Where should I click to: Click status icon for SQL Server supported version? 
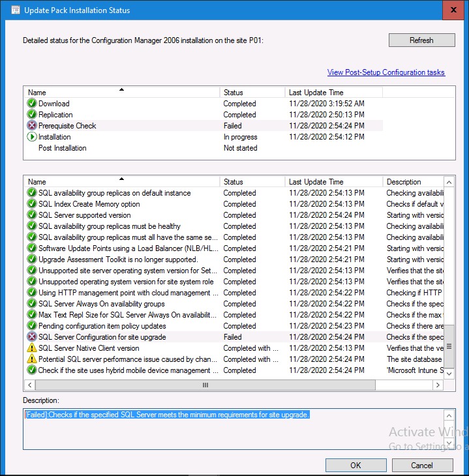coord(31,215)
